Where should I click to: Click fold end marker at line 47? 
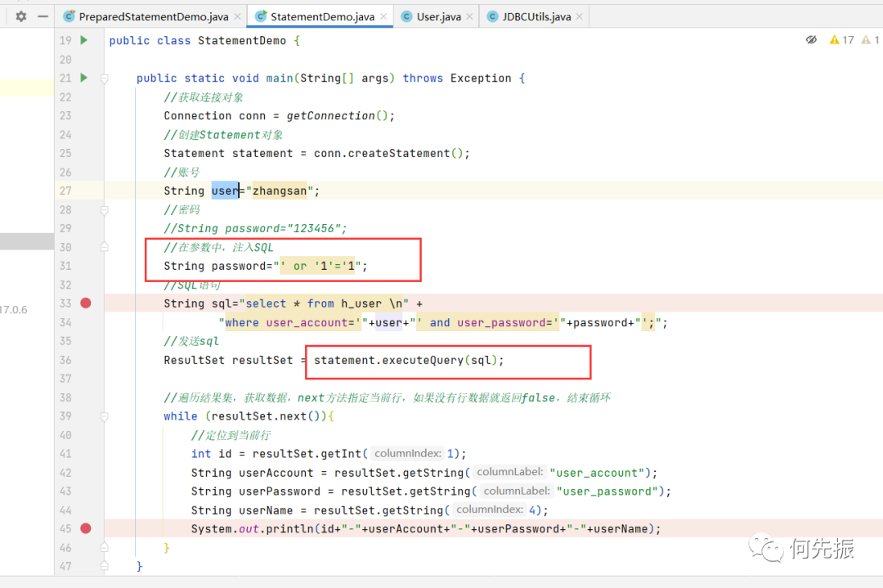point(104,566)
